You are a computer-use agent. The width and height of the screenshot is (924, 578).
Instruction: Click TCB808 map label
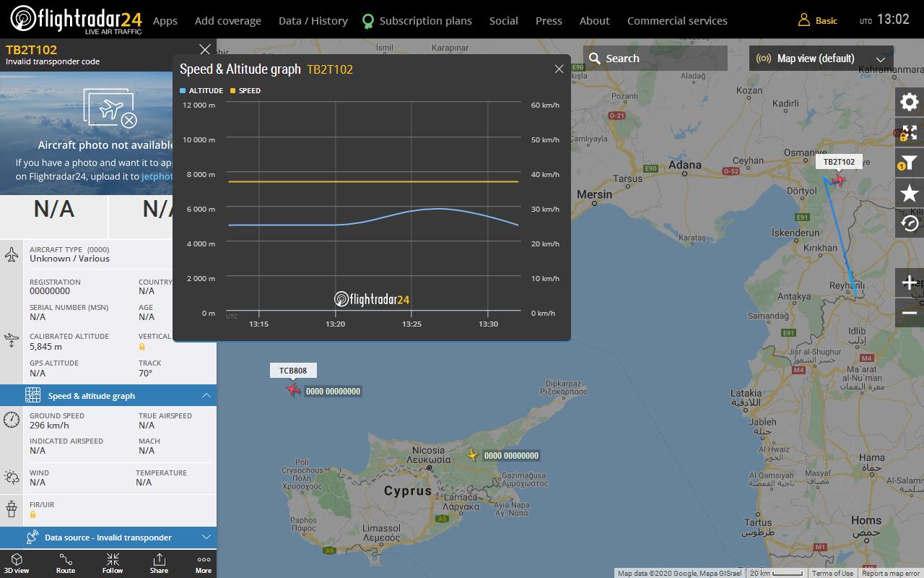(x=293, y=371)
